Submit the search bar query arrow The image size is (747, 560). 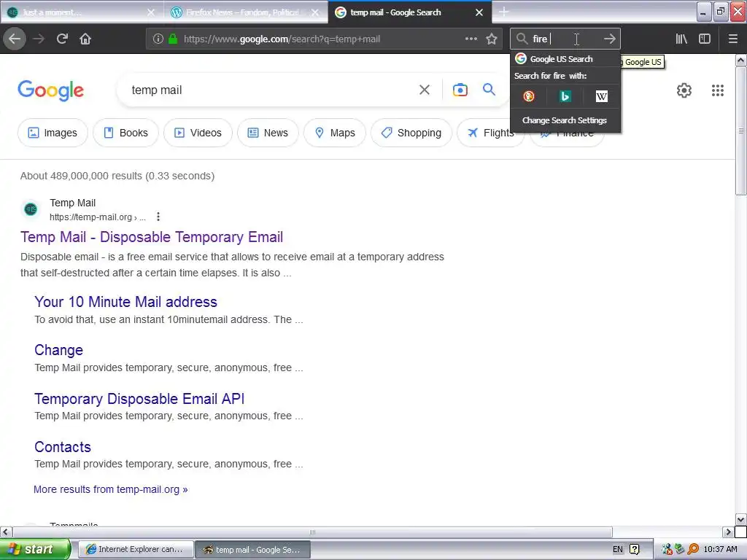click(609, 39)
